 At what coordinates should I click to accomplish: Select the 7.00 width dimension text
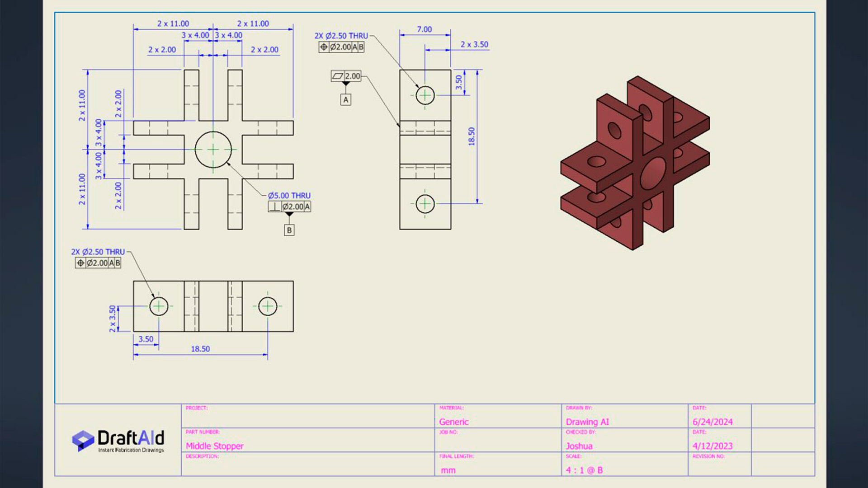pyautogui.click(x=424, y=29)
